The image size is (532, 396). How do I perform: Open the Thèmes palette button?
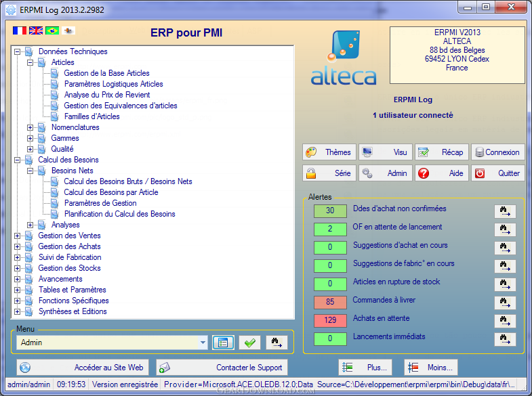pyautogui.click(x=329, y=152)
